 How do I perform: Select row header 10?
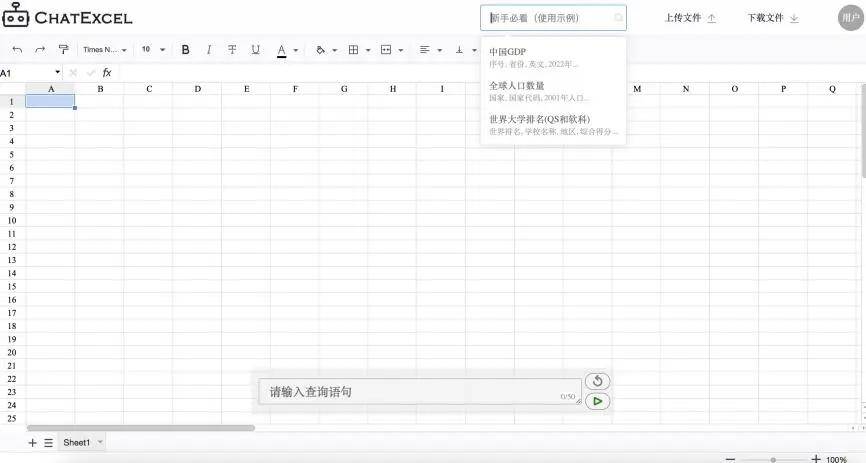[12, 220]
